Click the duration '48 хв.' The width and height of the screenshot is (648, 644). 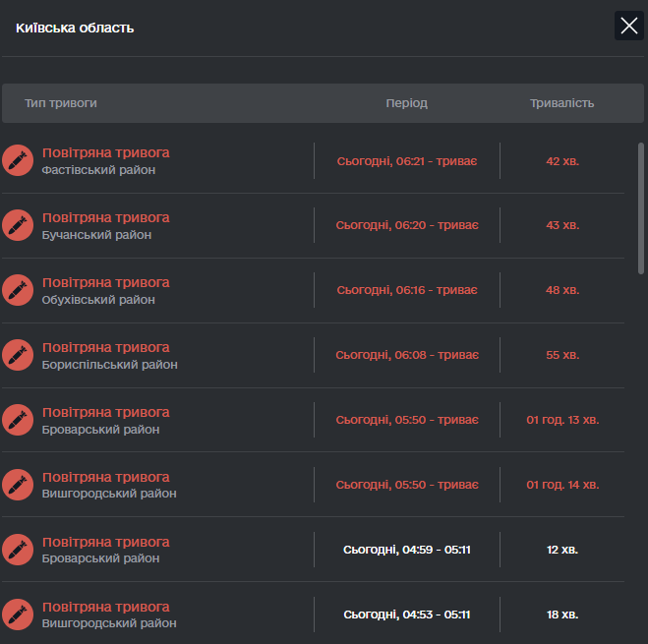[562, 290]
